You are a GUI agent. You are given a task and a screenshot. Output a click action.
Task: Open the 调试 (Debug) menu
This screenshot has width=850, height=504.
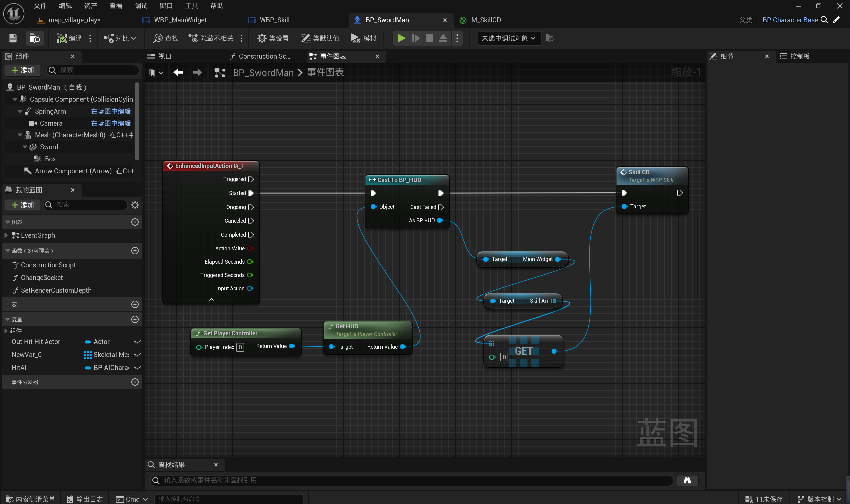[141, 5]
